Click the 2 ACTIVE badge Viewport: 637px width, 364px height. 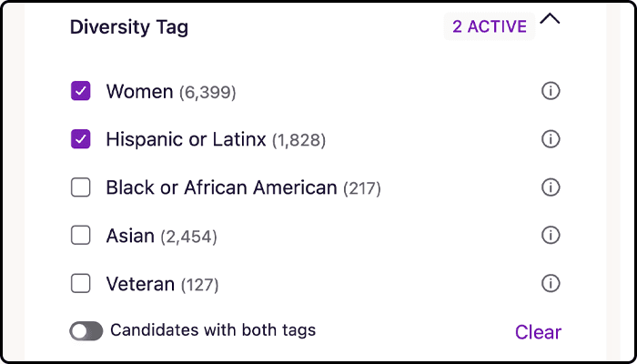pos(489,26)
